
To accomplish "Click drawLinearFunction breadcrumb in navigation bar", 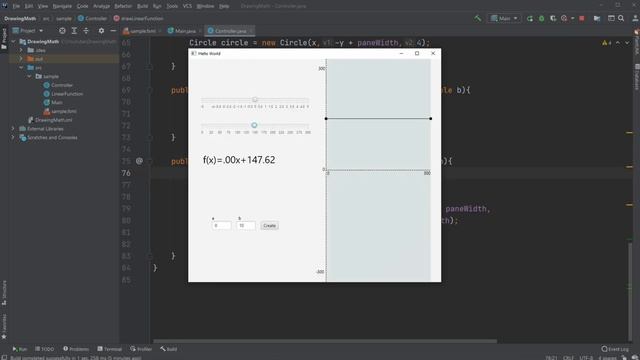I will [x=138, y=18].
